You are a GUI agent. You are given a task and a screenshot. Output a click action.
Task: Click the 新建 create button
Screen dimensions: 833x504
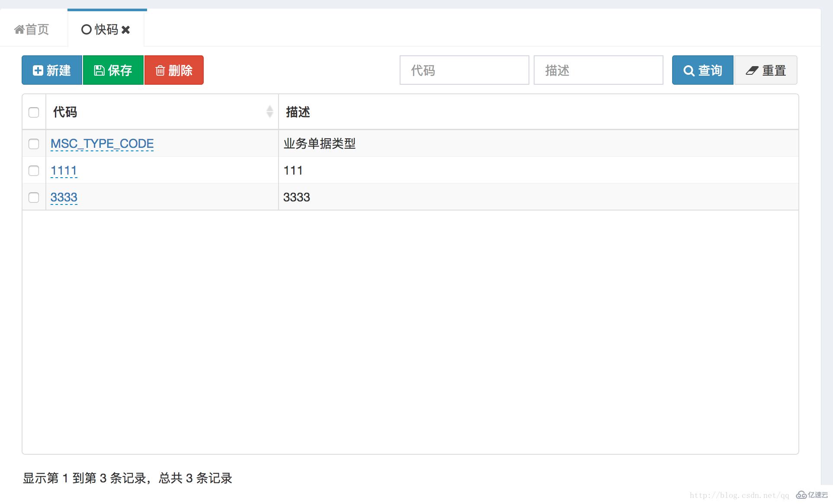(x=52, y=70)
